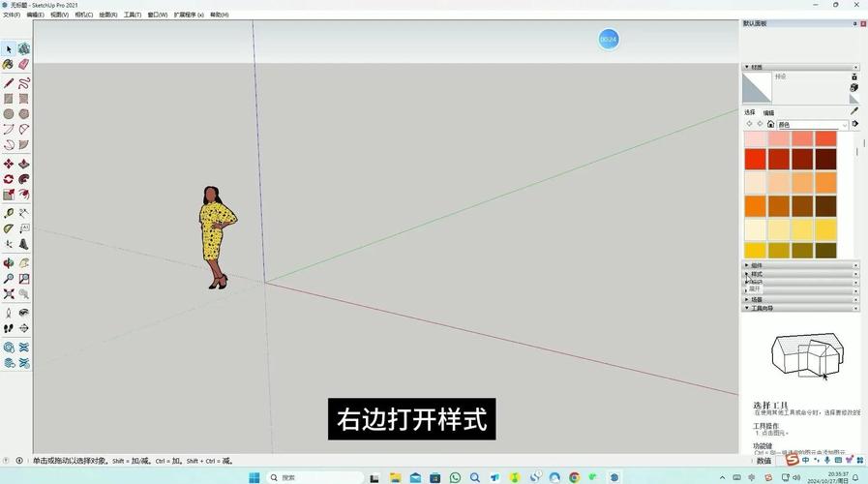Switch to the 选择 tab in materials
Viewport: 868px width, 484px height.
pos(750,112)
